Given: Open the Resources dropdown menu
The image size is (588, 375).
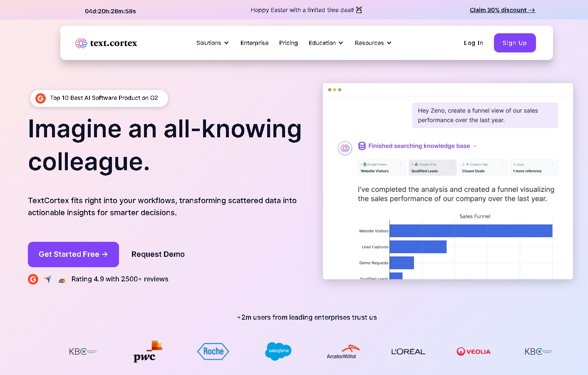Looking at the screenshot, I should (x=373, y=43).
